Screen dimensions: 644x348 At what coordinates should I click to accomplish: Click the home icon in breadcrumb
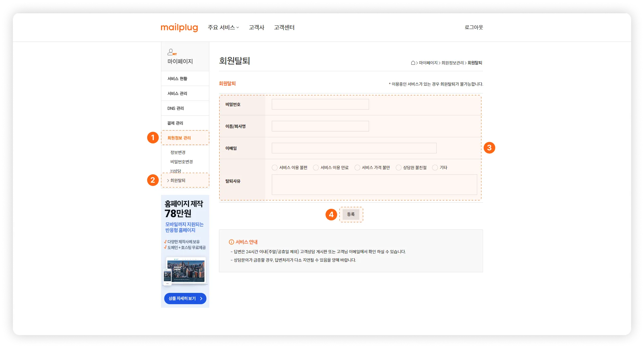click(413, 63)
